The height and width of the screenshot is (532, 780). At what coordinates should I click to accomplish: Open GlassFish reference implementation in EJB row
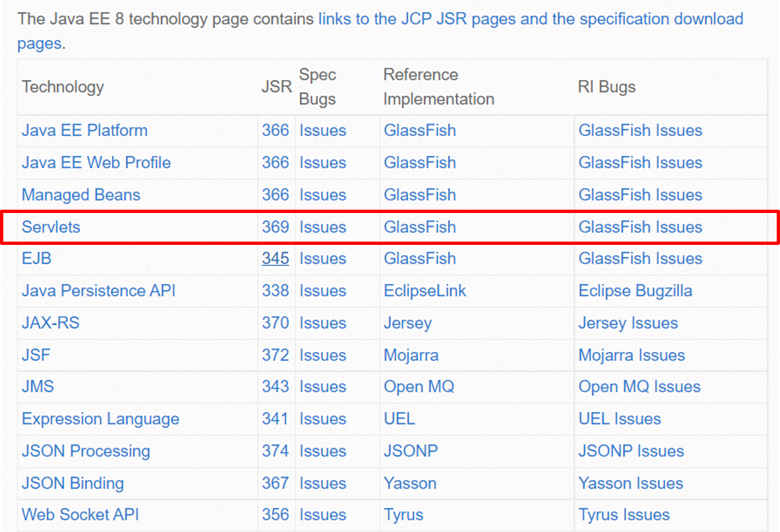tap(420, 258)
